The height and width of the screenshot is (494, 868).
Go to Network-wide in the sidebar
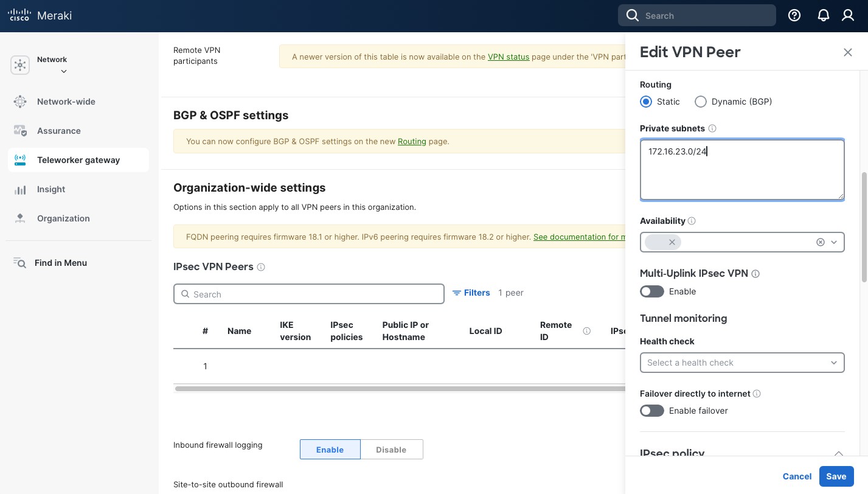[66, 102]
